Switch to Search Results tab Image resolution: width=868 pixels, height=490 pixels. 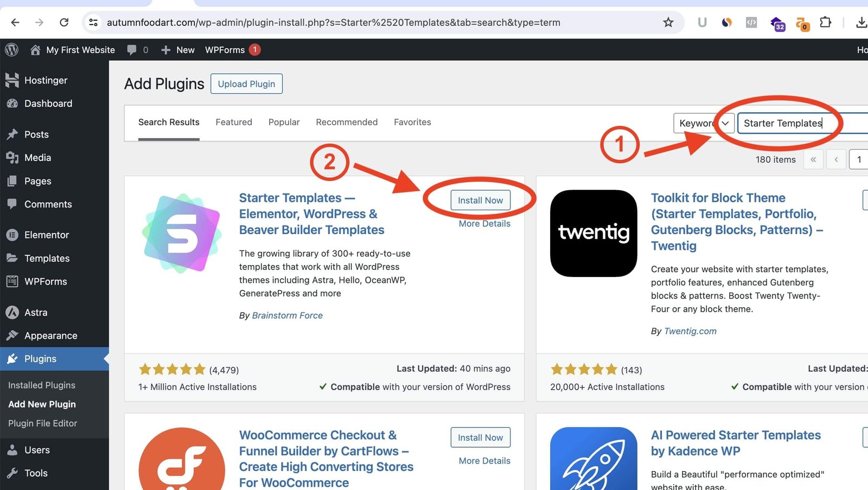[x=169, y=122]
